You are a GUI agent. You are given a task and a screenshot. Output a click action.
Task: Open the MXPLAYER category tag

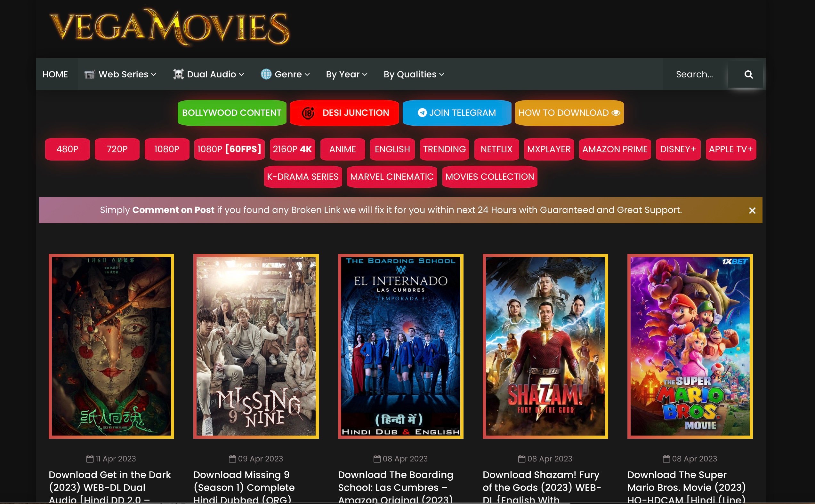click(x=549, y=149)
